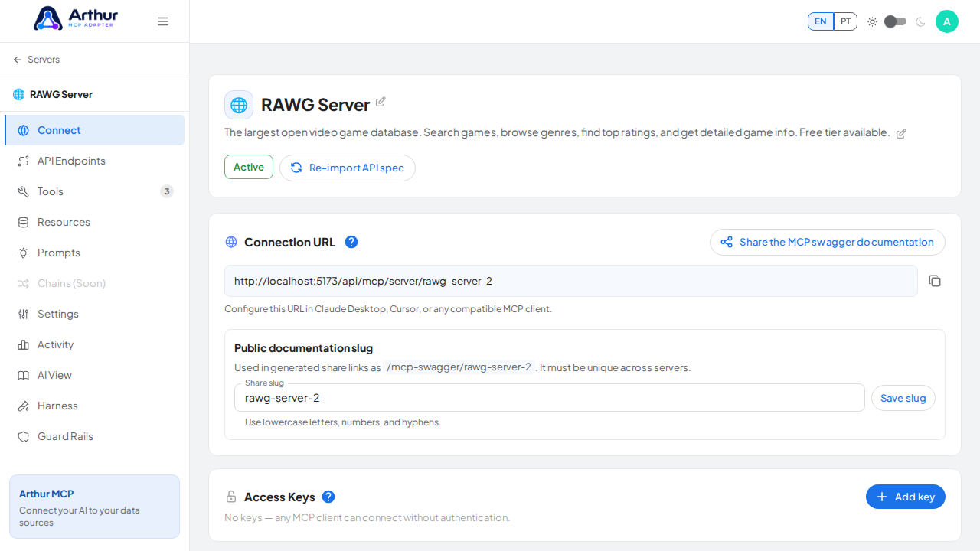Click the Access Keys padlock icon

point(231,497)
